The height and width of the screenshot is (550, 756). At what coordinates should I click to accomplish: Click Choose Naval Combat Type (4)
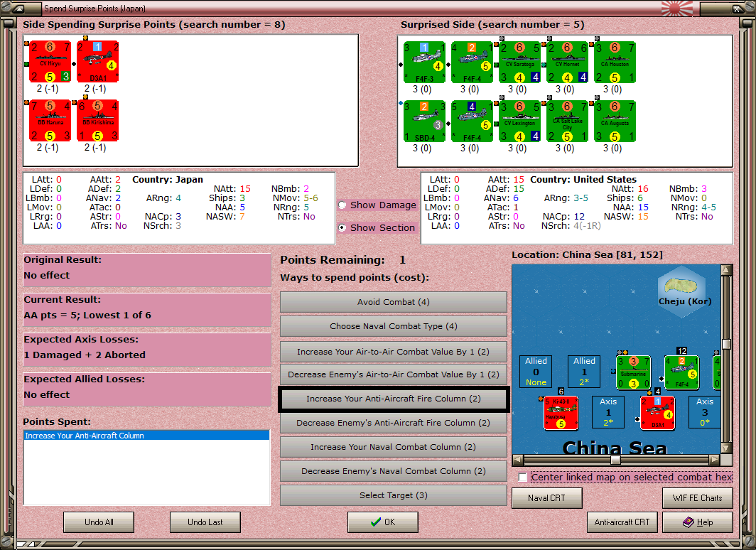point(394,326)
